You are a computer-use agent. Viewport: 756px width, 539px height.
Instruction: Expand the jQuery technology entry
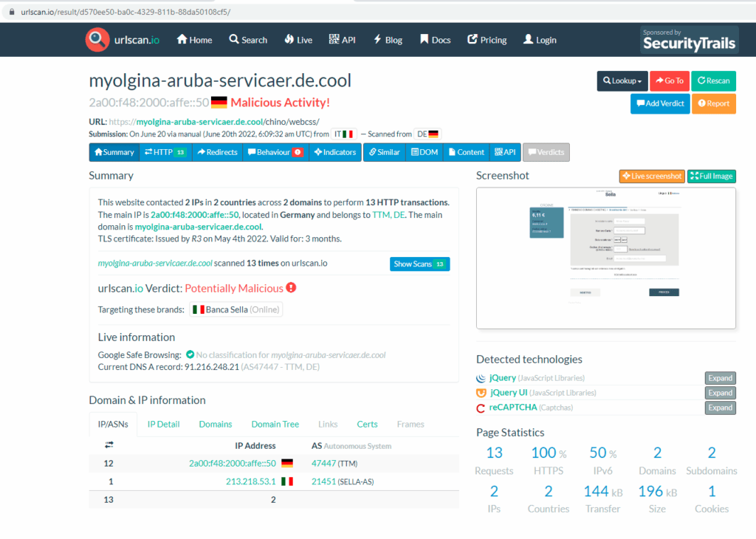coord(721,379)
